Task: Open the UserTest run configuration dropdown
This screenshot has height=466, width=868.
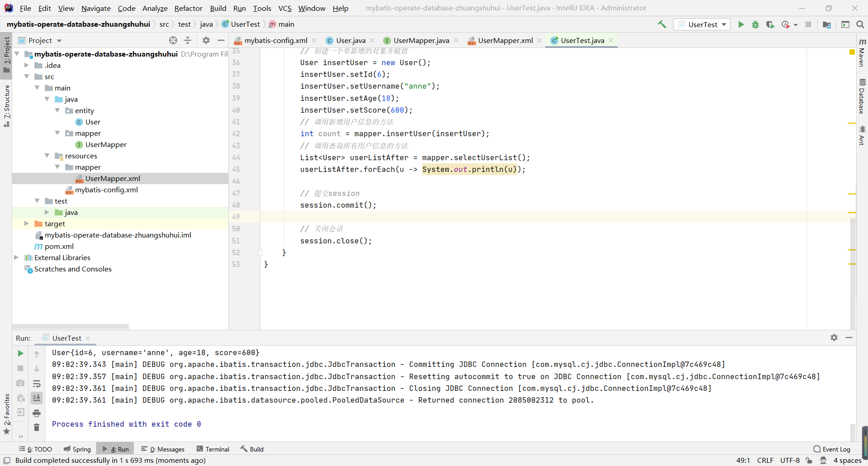Action: pyautogui.click(x=702, y=24)
